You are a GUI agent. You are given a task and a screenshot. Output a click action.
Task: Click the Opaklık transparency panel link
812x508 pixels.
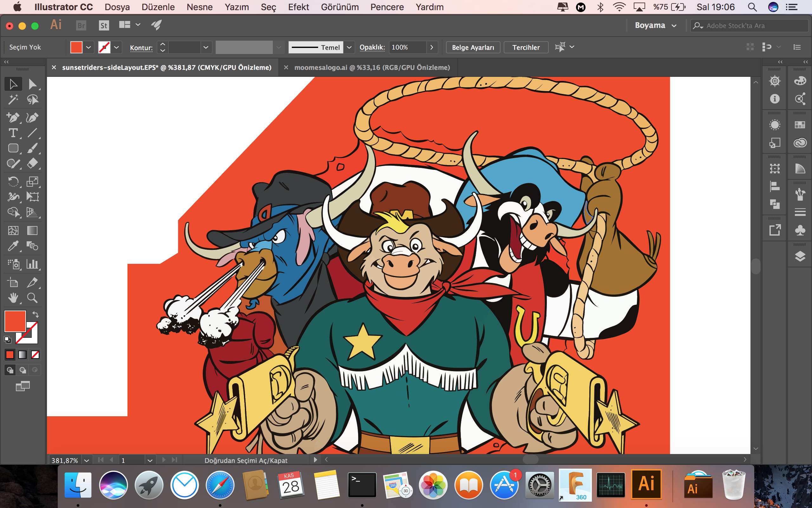coord(372,47)
